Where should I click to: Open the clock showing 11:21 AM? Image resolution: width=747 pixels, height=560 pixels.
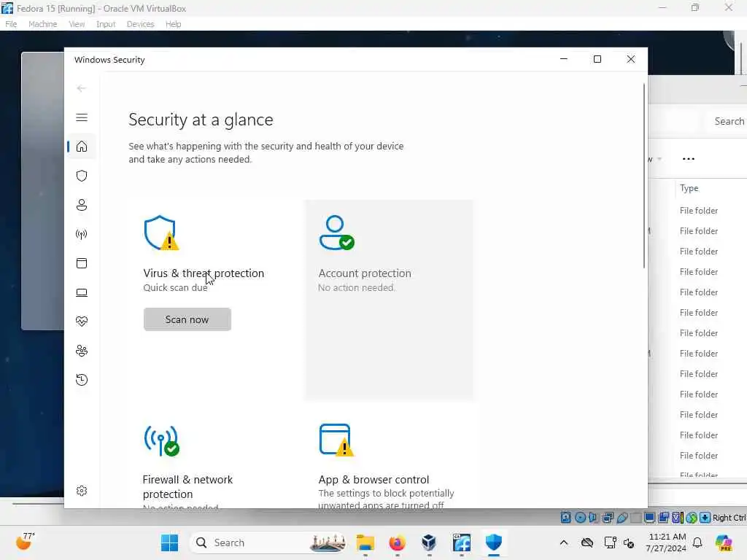click(666, 542)
